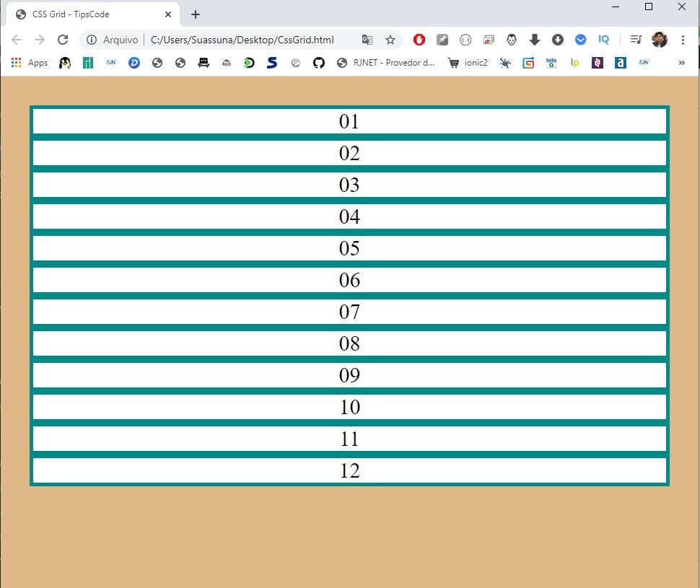The width and height of the screenshot is (700, 588).
Task: Open the InfoQ bookmark icon
Action: pyautogui.click(x=551, y=63)
